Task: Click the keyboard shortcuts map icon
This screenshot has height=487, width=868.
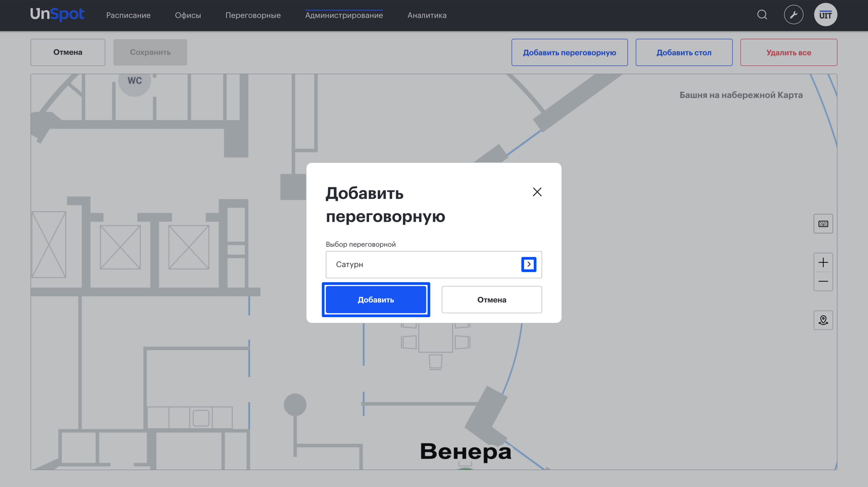Action: 823,224
